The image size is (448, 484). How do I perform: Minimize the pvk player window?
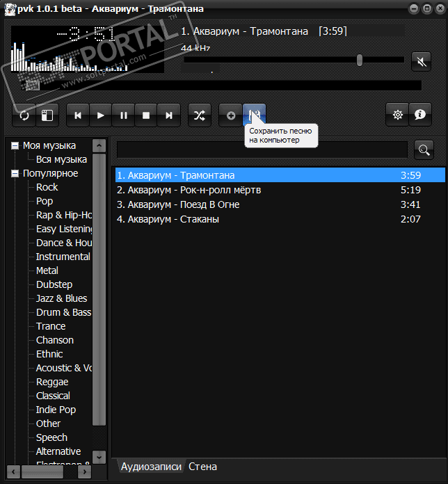click(x=414, y=8)
